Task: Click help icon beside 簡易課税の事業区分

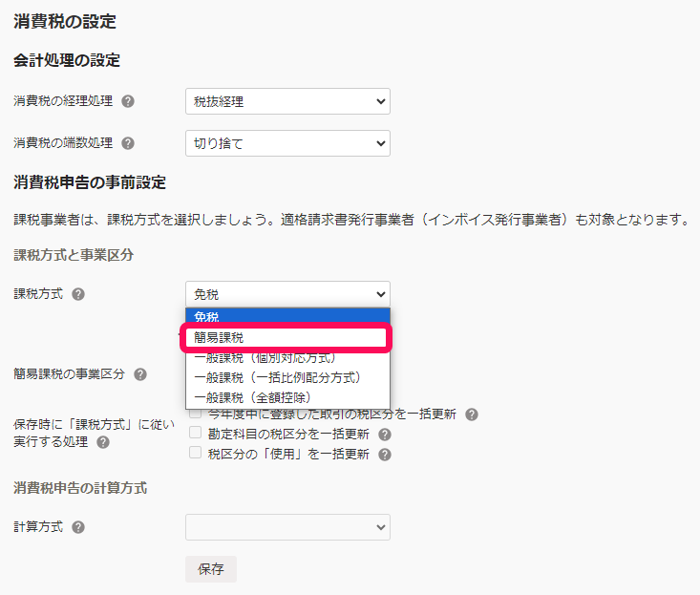Action: (140, 374)
